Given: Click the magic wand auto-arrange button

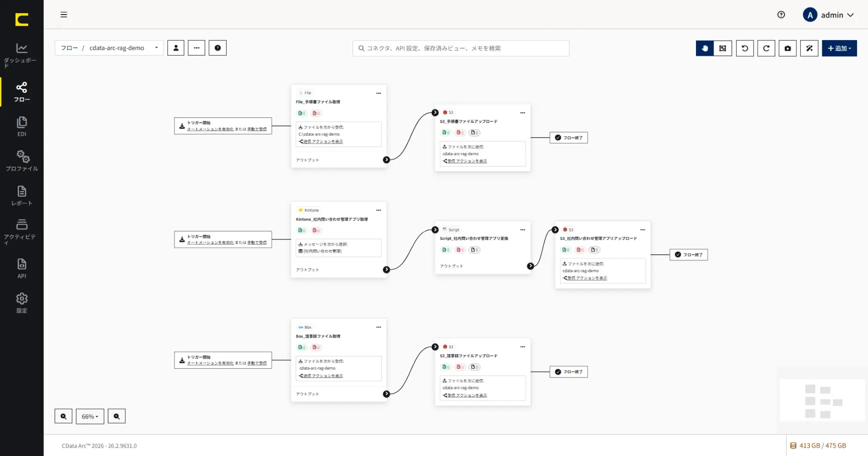Looking at the screenshot, I should tap(809, 48).
